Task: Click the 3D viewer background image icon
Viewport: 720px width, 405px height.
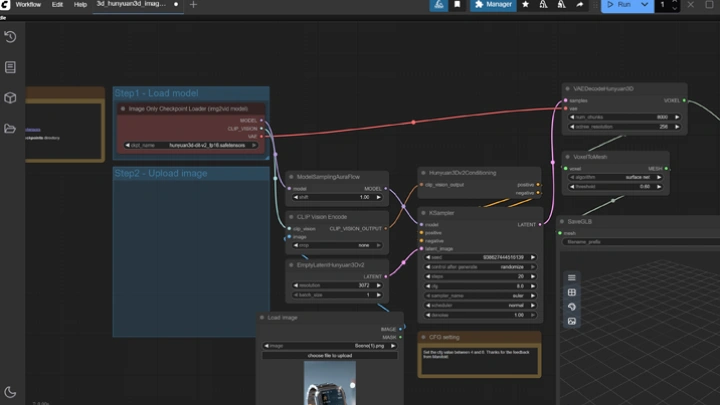Action: [572, 321]
